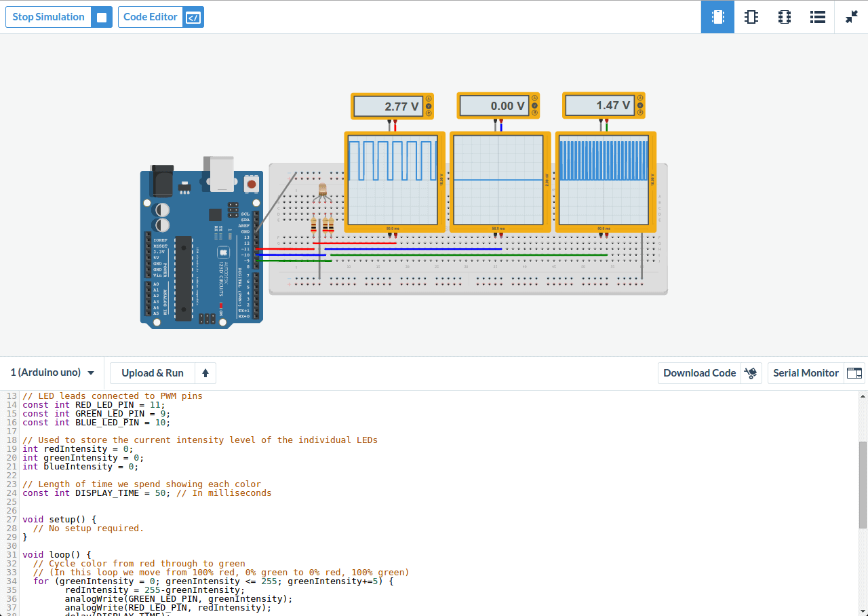Set the 1.47 V multimeter to Resistance mode
Image resolution: width=868 pixels, height=616 pixels.
click(640, 113)
